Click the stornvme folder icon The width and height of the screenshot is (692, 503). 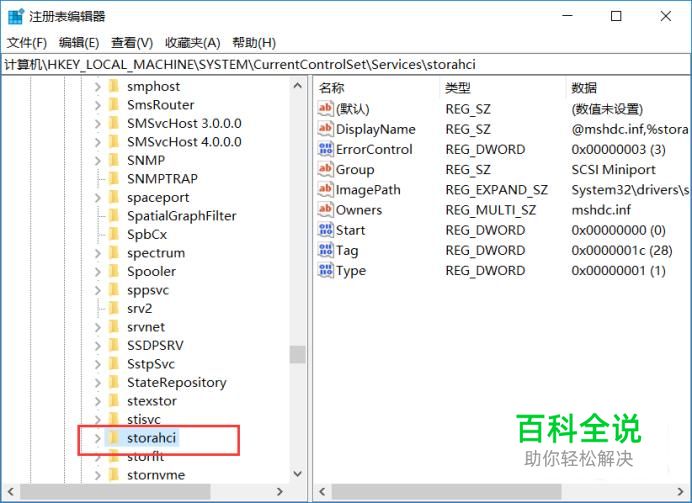(x=114, y=475)
